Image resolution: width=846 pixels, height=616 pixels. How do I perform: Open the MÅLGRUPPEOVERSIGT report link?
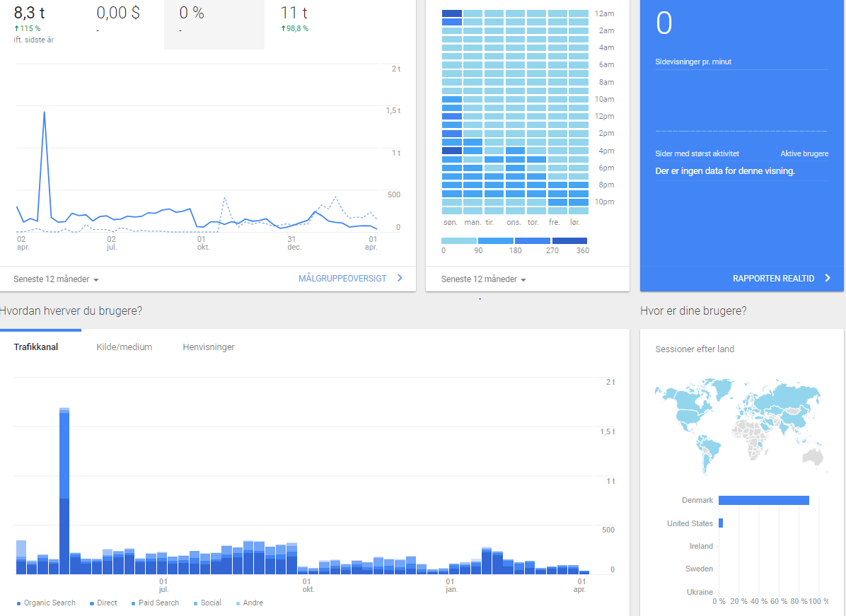click(x=342, y=279)
